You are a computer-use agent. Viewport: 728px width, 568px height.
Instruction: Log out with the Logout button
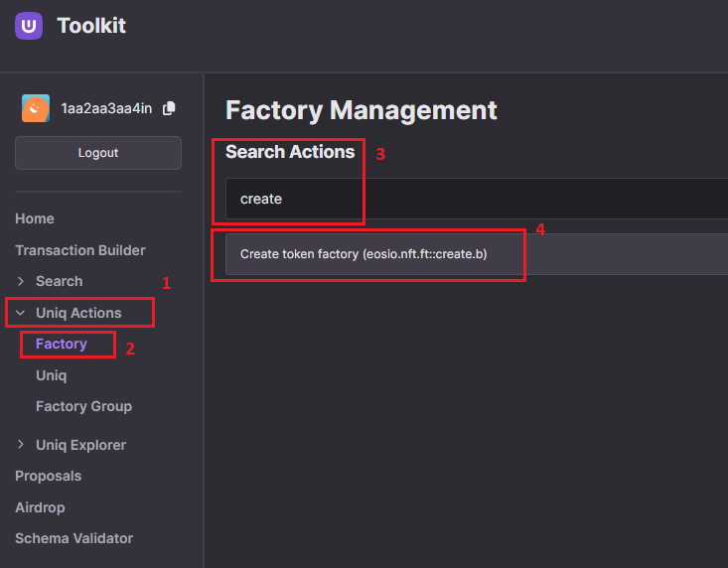tap(98, 153)
